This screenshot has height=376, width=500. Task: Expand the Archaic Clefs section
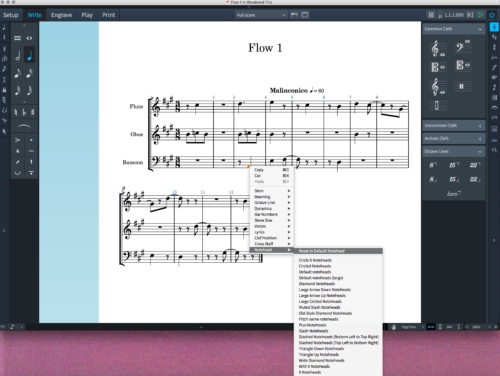pos(480,138)
